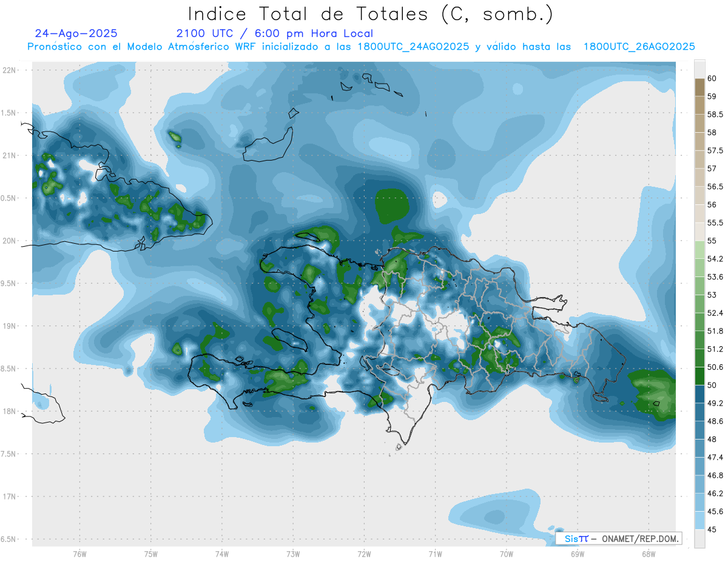Select the colorbar value "51.8"
Image resolution: width=728 pixels, height=562 pixels.
pos(715,331)
